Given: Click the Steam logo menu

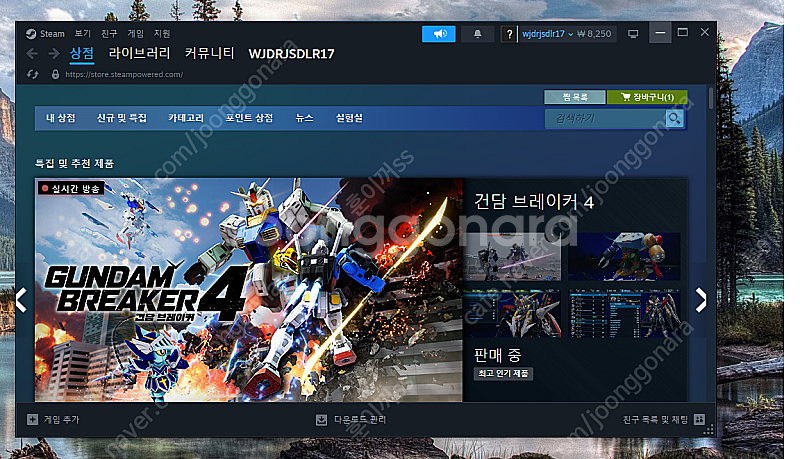Looking at the screenshot, I should [x=45, y=34].
